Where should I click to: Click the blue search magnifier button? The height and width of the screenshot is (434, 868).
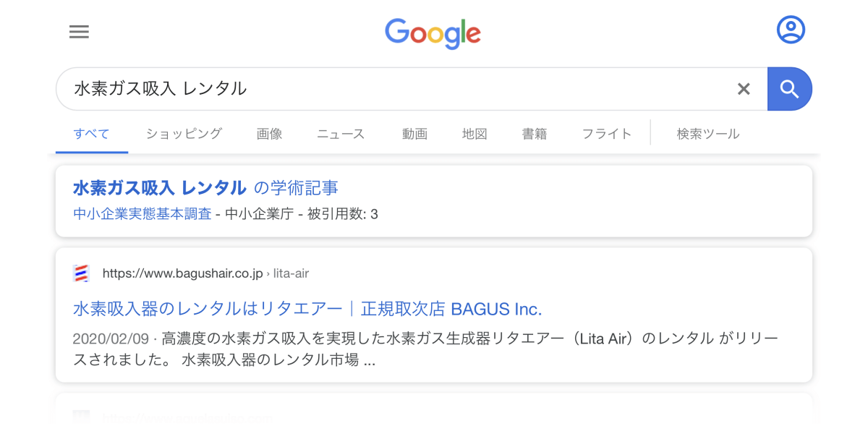(x=790, y=89)
